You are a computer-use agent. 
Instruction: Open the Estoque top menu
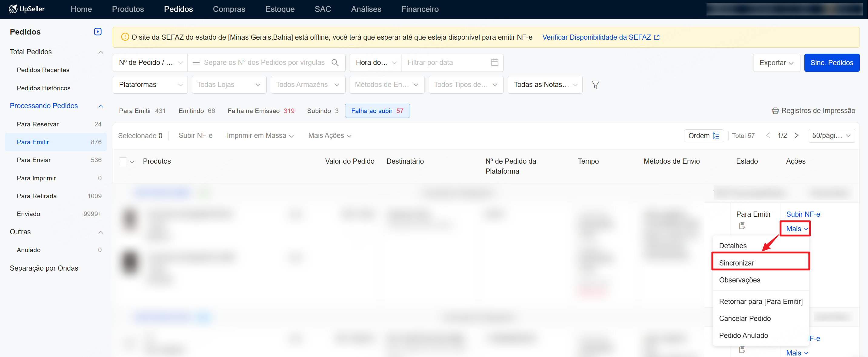click(280, 9)
